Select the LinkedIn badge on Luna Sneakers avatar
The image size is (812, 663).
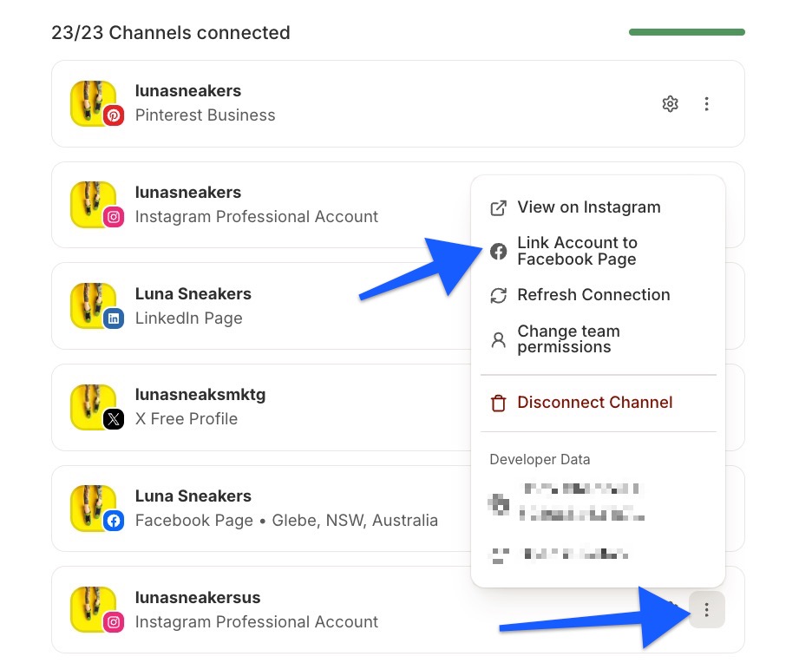(113, 317)
